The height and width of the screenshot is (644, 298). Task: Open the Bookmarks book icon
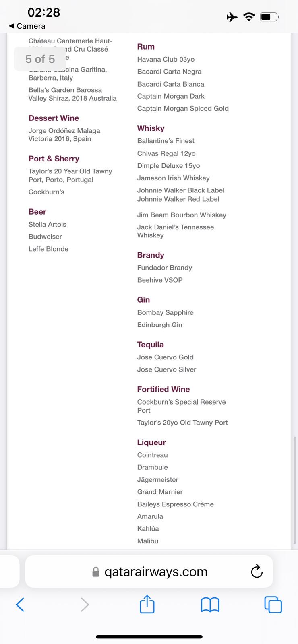coord(210,604)
